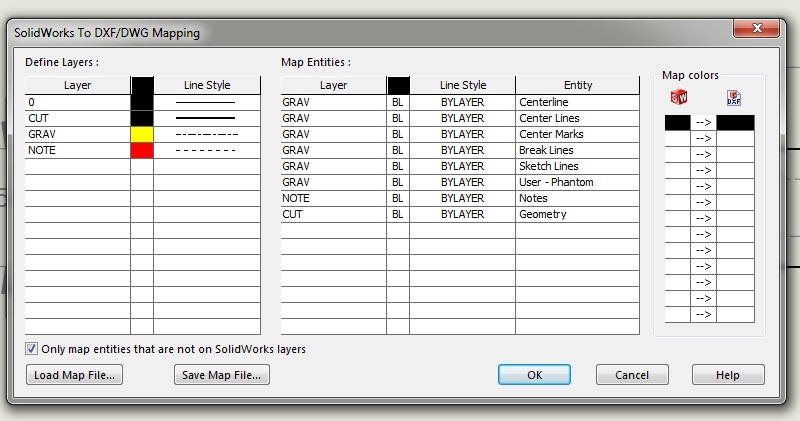Pick the black color swatch of layer 0
This screenshot has height=421, width=800.
coord(142,102)
